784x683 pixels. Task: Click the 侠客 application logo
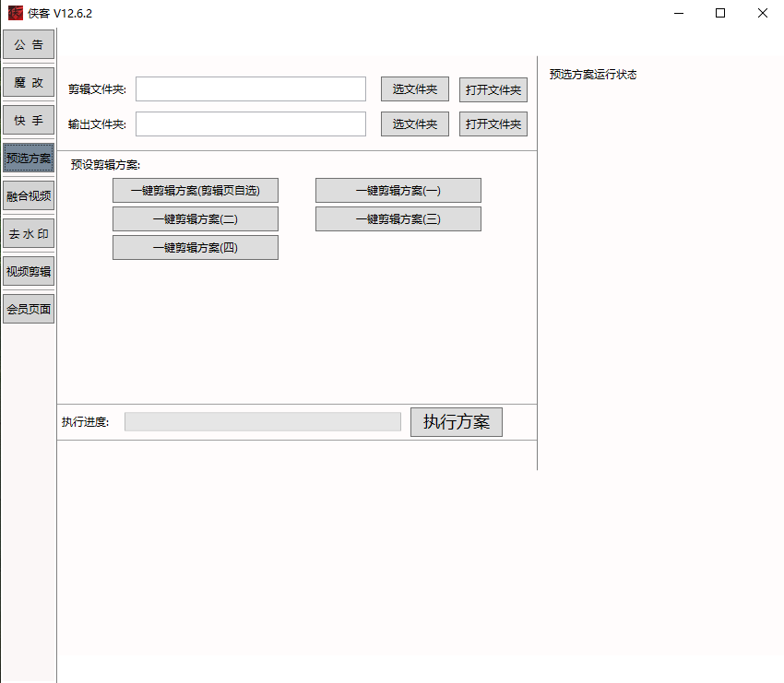click(14, 13)
